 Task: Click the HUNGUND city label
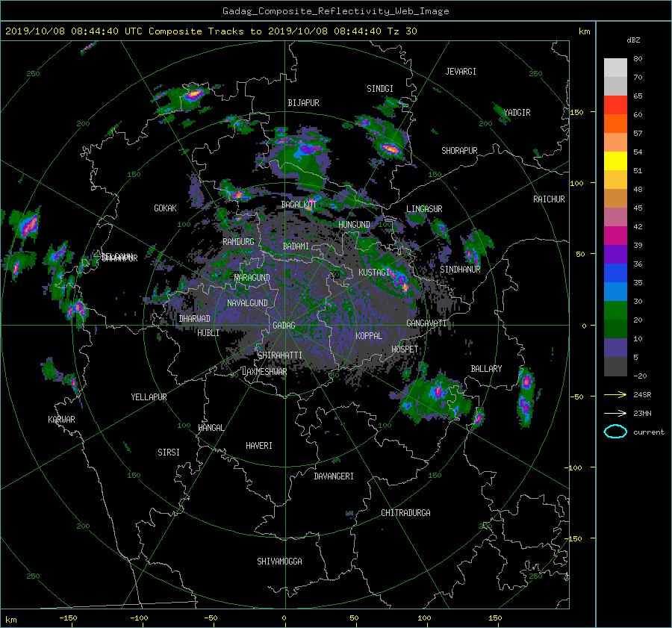pyautogui.click(x=354, y=225)
